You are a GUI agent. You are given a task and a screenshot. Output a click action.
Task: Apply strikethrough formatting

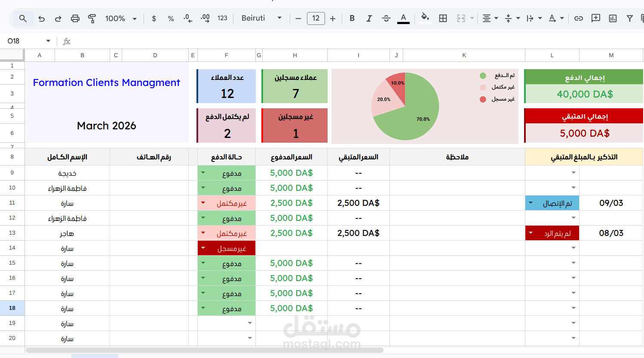[386, 18]
